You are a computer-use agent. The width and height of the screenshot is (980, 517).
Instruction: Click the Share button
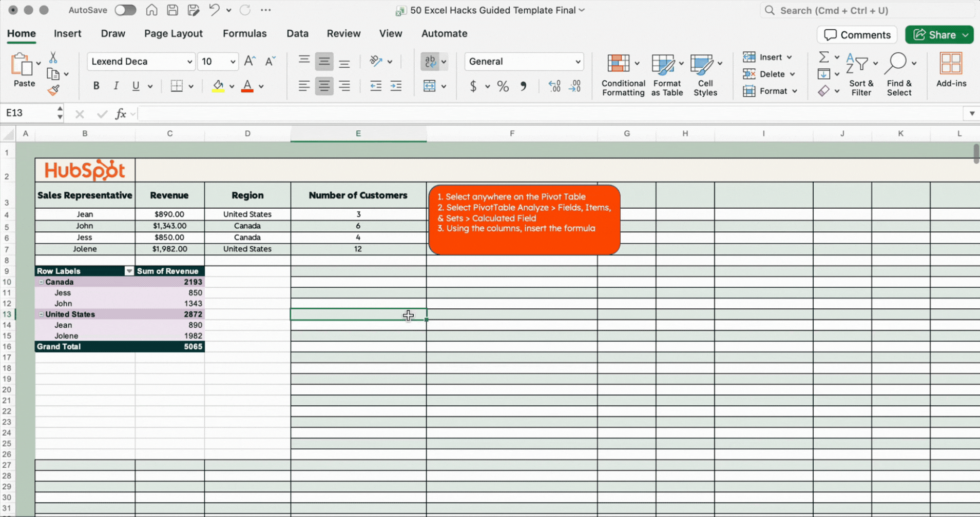[939, 34]
